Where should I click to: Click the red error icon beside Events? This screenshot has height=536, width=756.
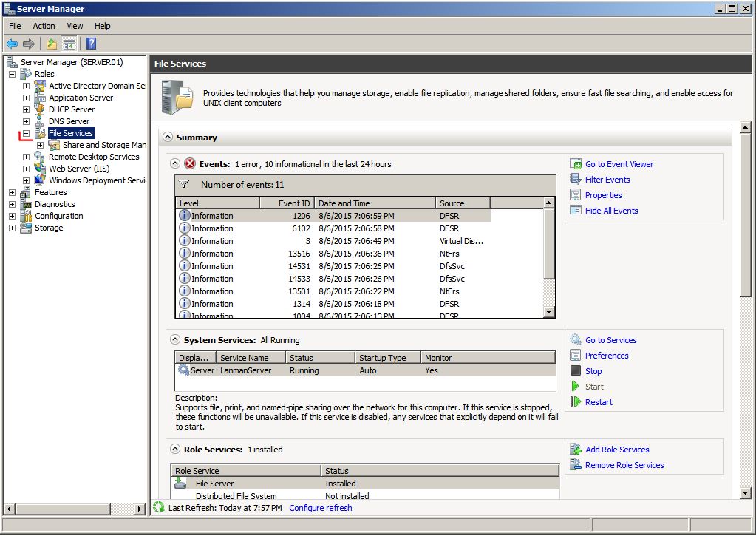click(x=190, y=163)
